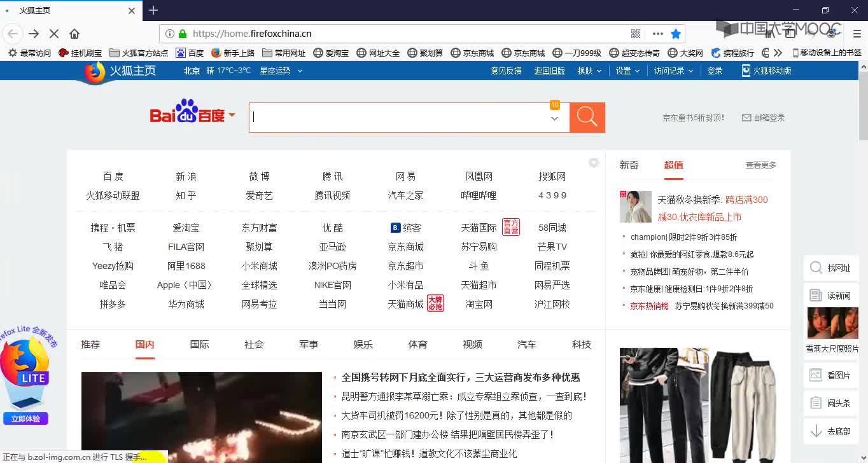
Task: Expand search suggestions with the down chevron
Action: click(554, 118)
